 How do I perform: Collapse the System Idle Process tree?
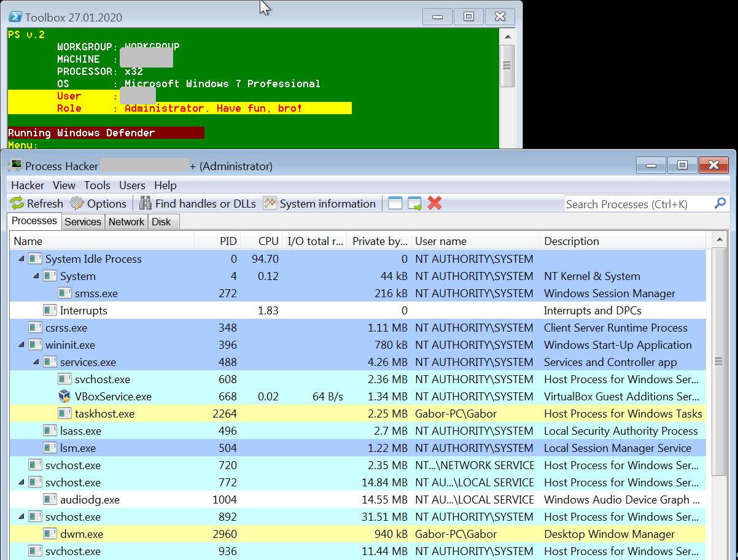pyautogui.click(x=21, y=259)
